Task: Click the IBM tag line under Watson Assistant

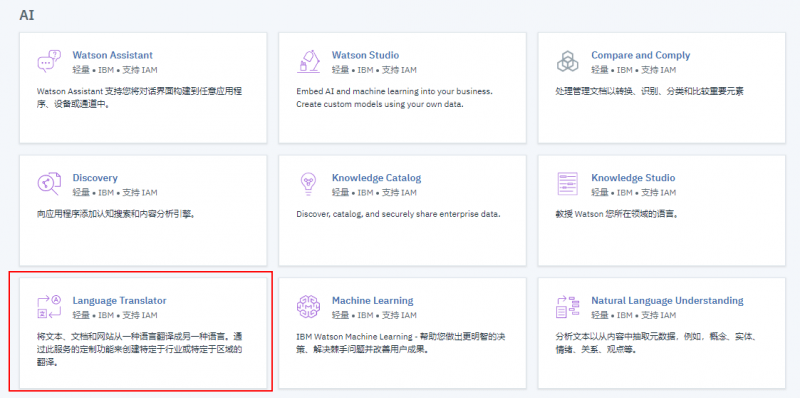Action: click(x=115, y=70)
